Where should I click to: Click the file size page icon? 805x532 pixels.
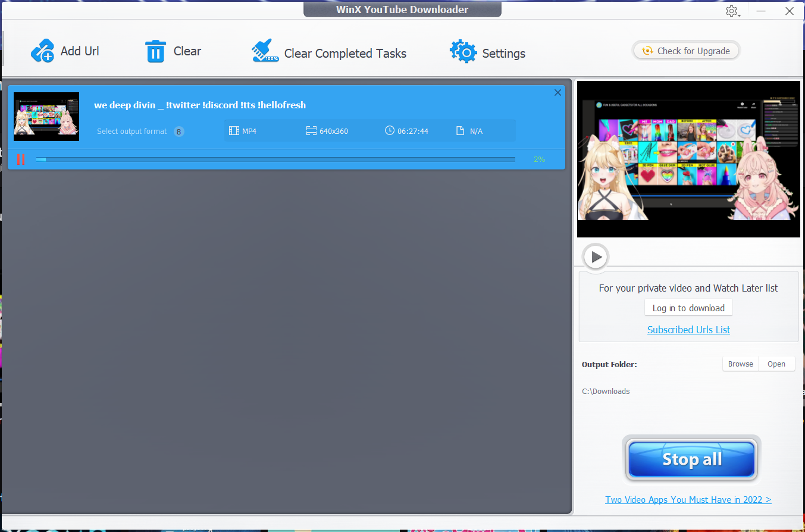pyautogui.click(x=460, y=131)
